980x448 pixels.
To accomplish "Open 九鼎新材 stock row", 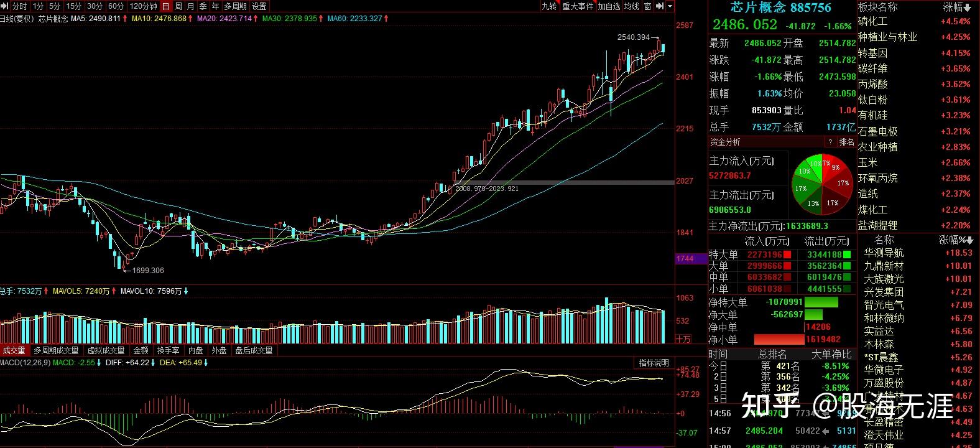I will point(918,266).
